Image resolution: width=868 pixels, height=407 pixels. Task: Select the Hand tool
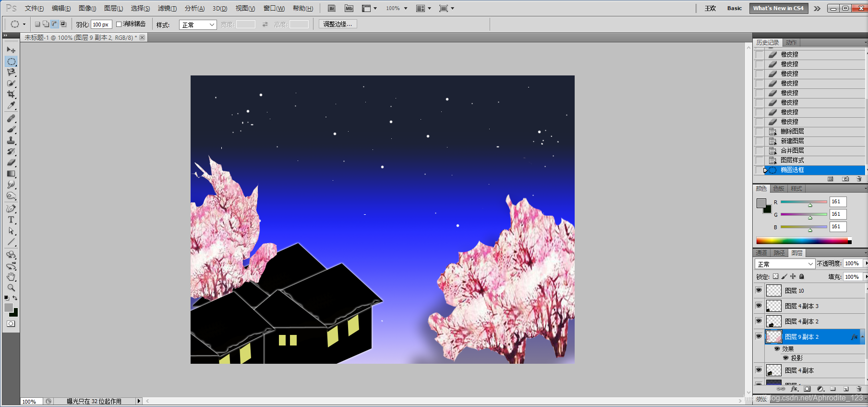tap(11, 277)
